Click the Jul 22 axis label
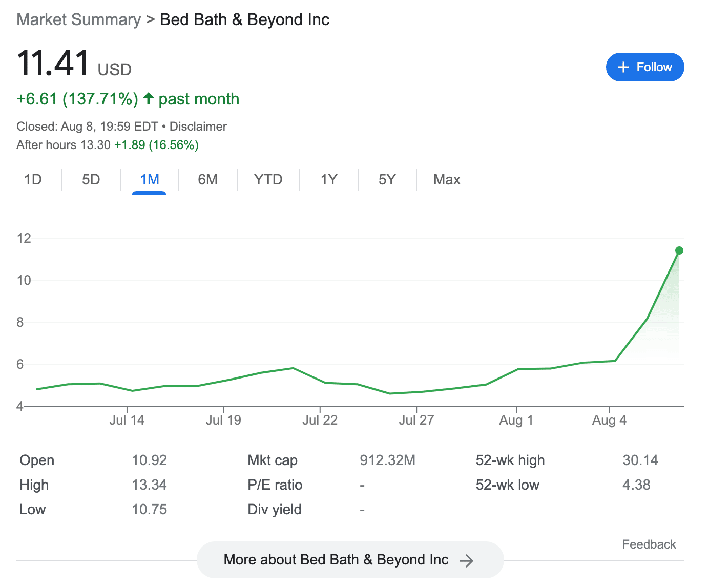Image resolution: width=709 pixels, height=588 pixels. tap(320, 421)
